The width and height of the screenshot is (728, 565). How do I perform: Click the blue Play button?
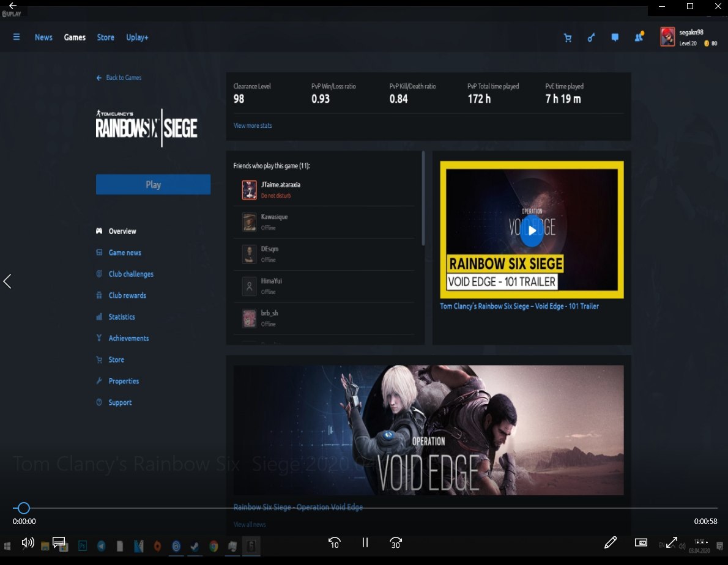tap(153, 184)
